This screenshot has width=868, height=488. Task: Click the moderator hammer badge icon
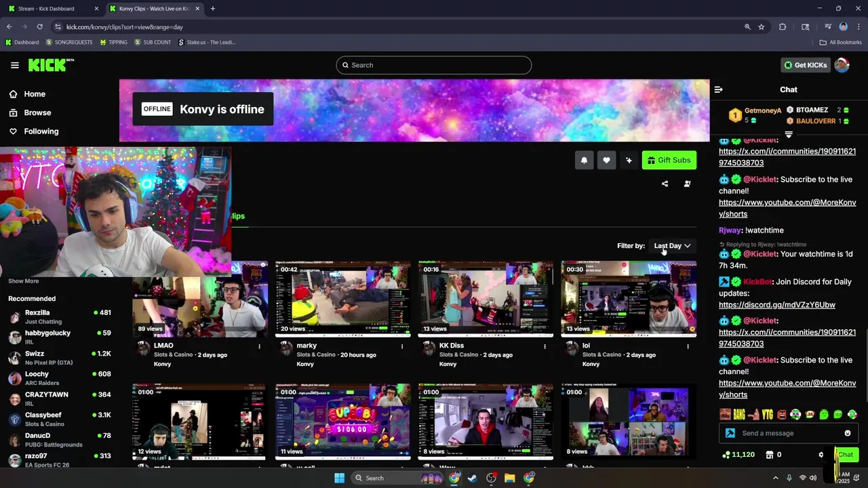click(x=730, y=433)
